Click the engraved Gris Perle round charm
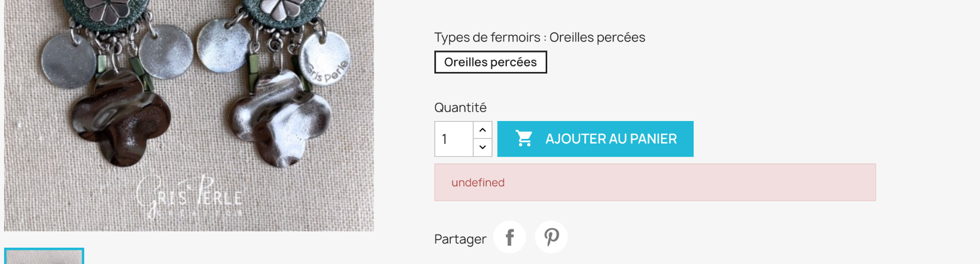 click(x=324, y=58)
